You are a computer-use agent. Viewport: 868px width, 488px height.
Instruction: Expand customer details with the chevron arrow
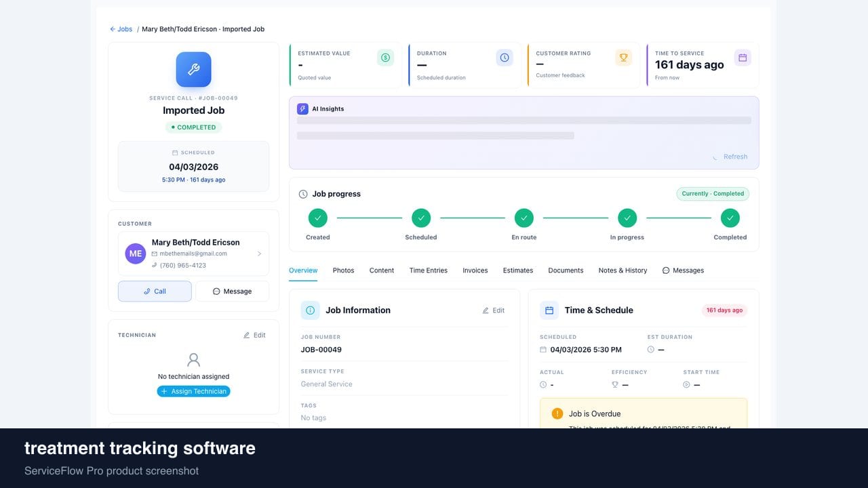pos(259,253)
